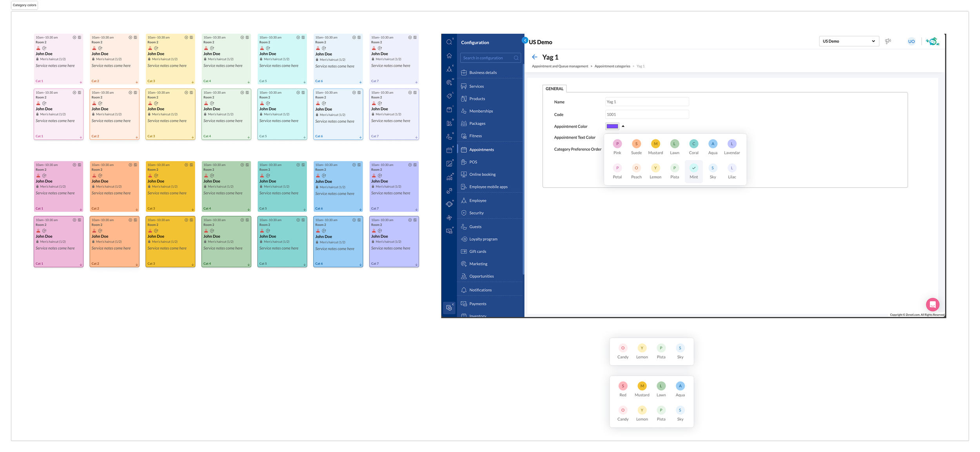
Task: Open Online booking in configuration menu
Action: pos(482,175)
